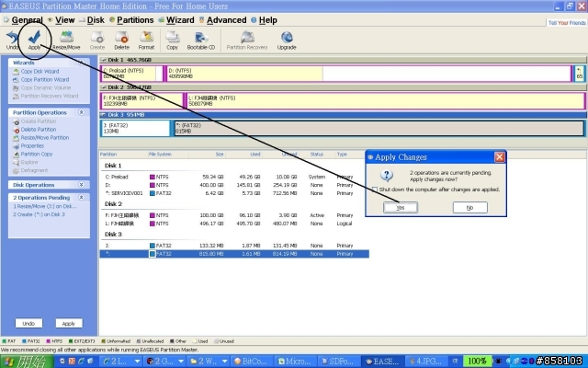Select pending operation 2 Create (*:) on Disk 3
The image size is (588, 368).
39,214
